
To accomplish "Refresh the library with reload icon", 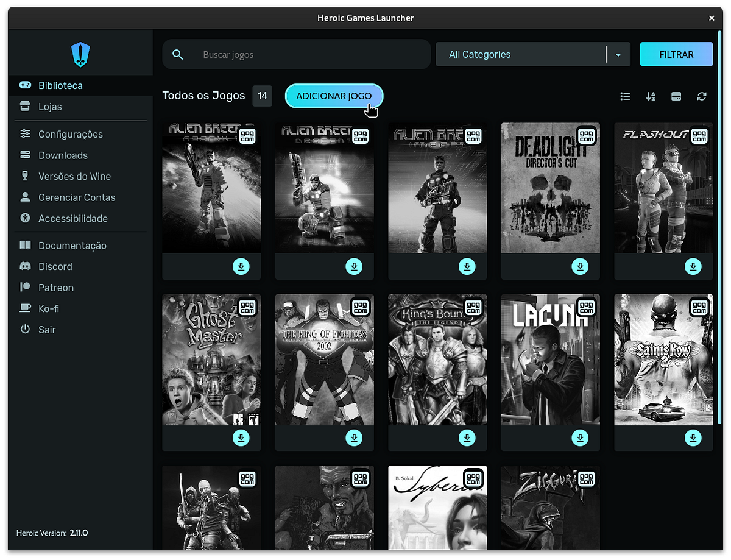I will click(702, 96).
